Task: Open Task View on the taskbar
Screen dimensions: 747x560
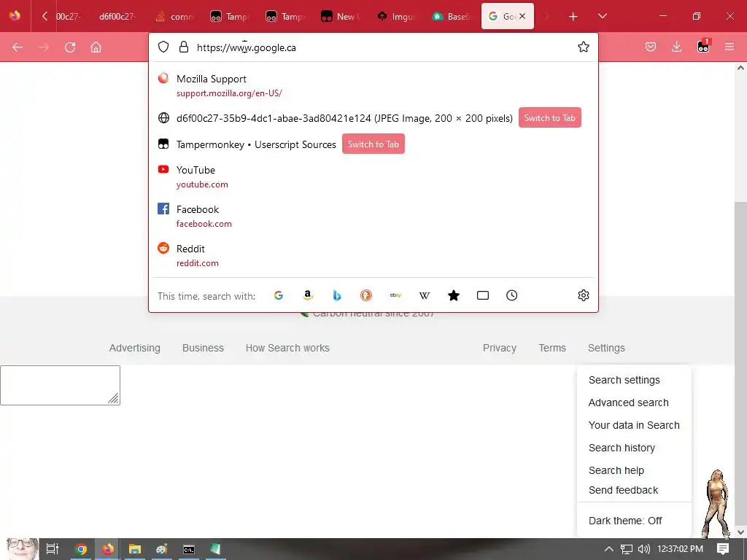Action: click(x=52, y=549)
